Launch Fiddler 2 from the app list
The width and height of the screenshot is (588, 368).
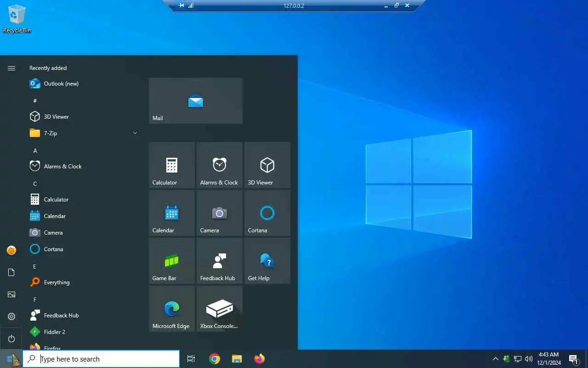[x=83, y=332]
